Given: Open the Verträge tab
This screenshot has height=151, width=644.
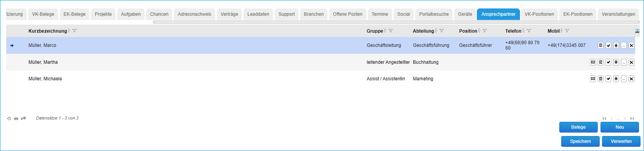Looking at the screenshot, I should click(x=229, y=14).
